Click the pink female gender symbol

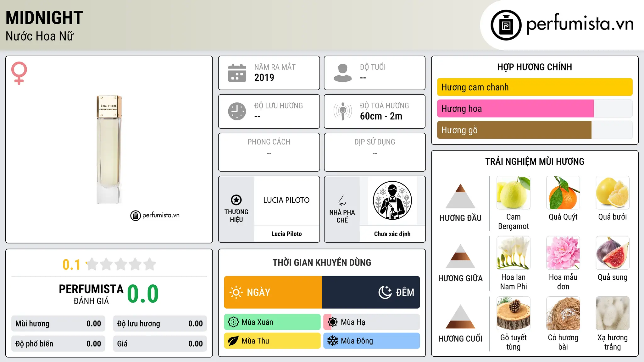tap(19, 73)
